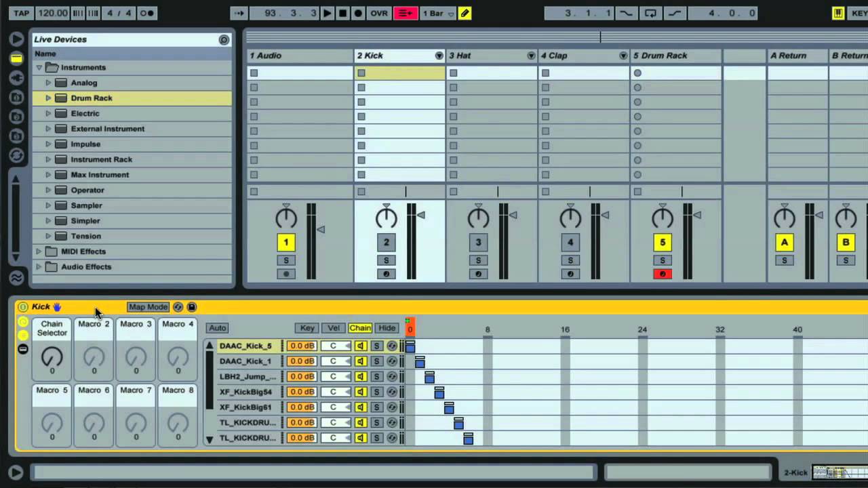Enable the Punch-Out switch
Image resolution: width=868 pixels, height=488 pixels.
tap(674, 13)
